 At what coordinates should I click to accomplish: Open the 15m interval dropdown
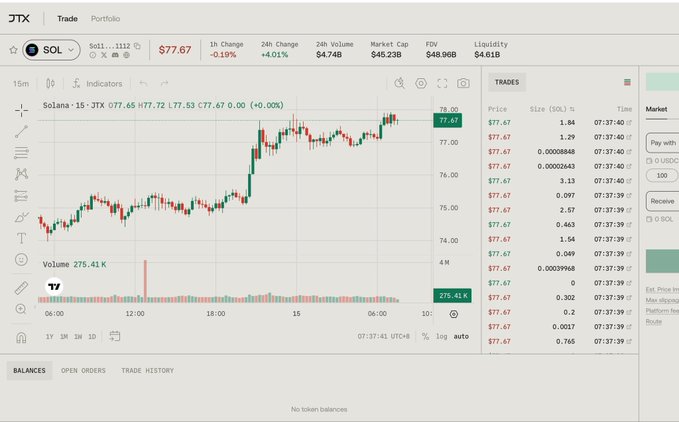point(21,84)
